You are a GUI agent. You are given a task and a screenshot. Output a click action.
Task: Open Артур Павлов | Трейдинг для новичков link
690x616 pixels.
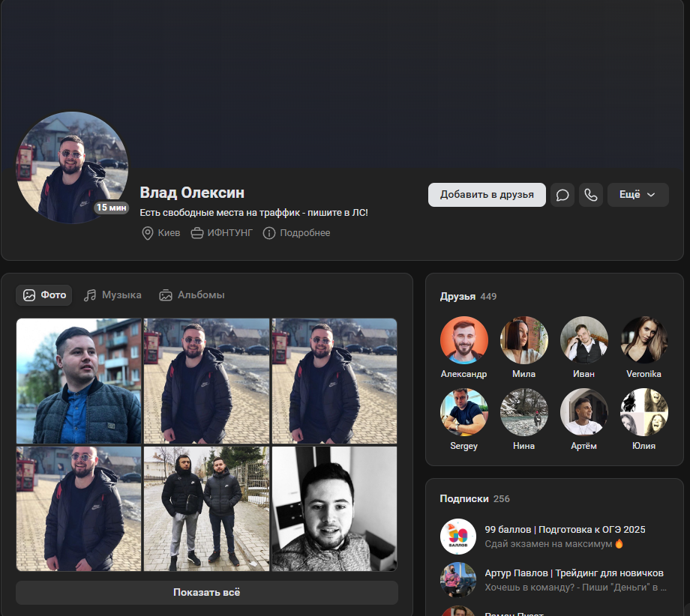coord(574,573)
